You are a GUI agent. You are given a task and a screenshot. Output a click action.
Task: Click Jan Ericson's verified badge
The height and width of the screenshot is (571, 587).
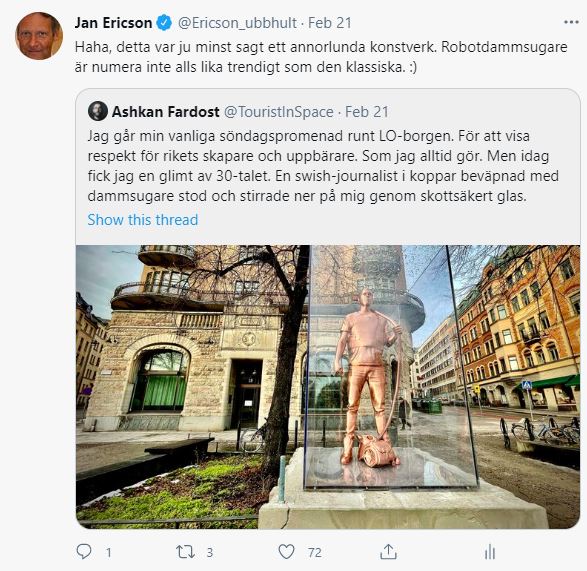point(164,22)
